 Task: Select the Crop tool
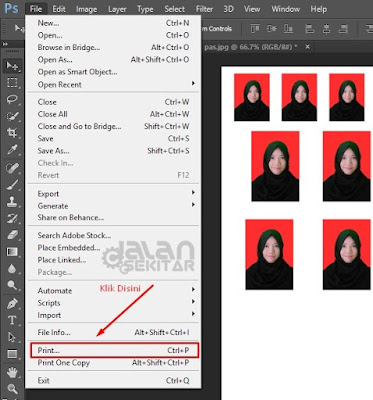[x=12, y=133]
